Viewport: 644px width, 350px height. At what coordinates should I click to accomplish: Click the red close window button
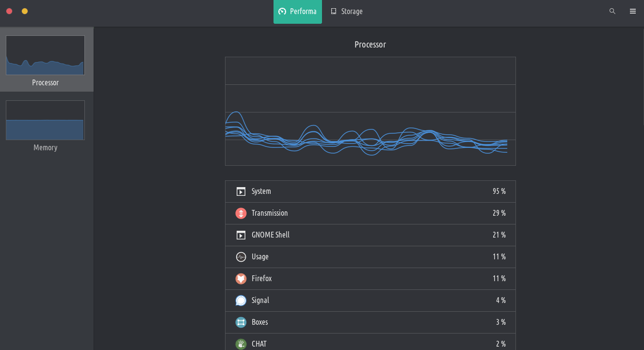(x=9, y=11)
